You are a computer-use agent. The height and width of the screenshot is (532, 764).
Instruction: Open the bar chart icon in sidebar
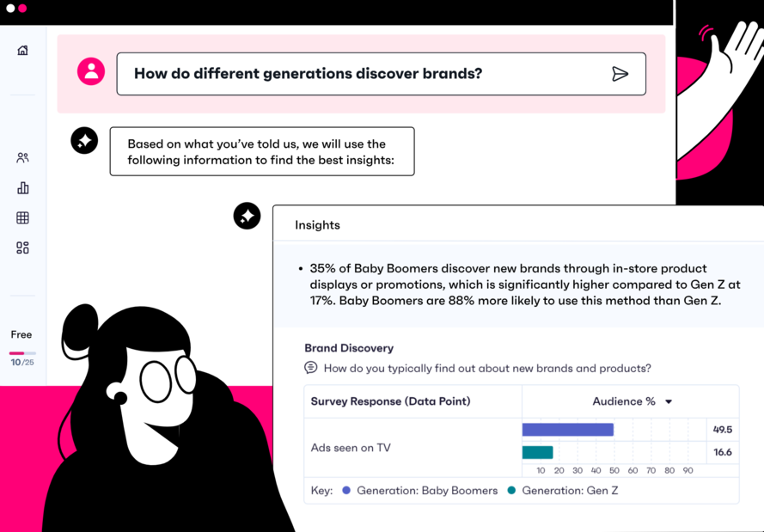(23, 188)
